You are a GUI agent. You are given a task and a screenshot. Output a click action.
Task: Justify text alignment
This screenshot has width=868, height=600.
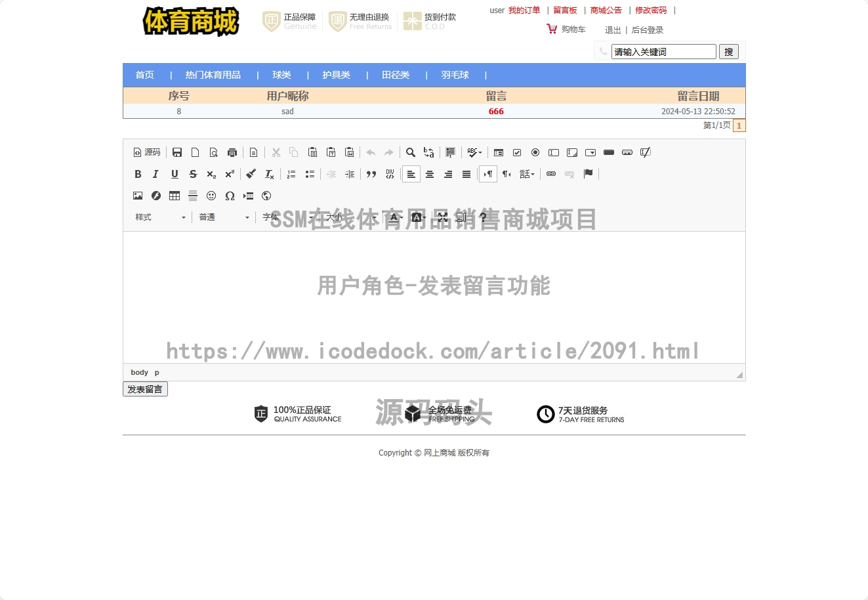pos(466,174)
